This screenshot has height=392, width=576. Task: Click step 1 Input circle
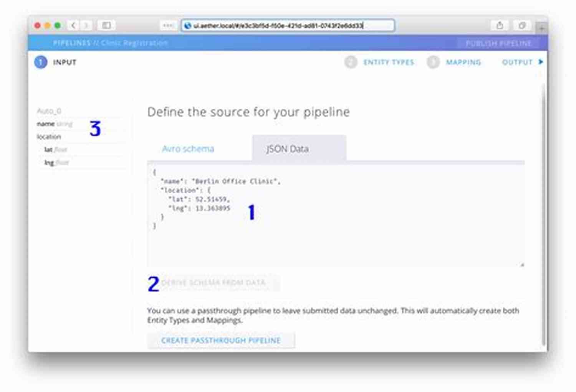click(x=41, y=62)
